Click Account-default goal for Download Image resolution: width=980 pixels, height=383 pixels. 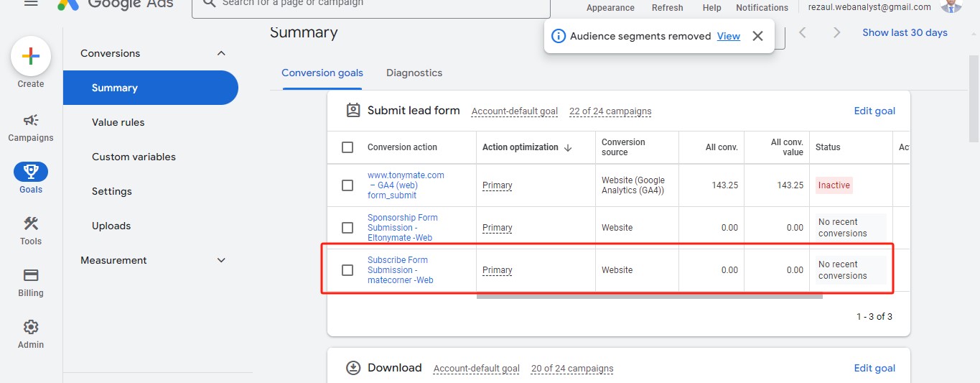tap(477, 369)
